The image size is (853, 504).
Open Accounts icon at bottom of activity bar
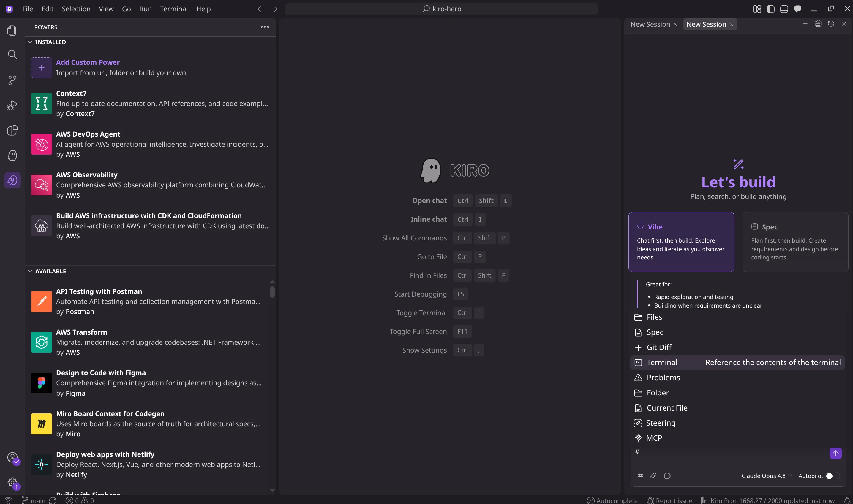(x=12, y=457)
